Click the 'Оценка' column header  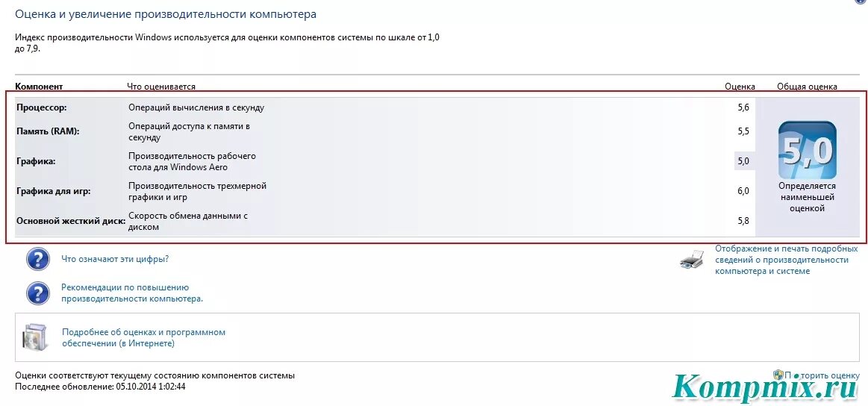coord(740,87)
